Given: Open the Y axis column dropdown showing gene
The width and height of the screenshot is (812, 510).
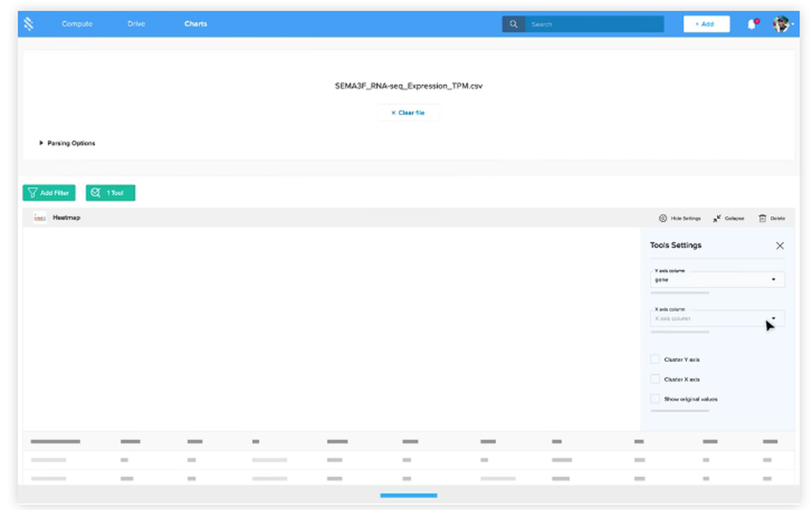Looking at the screenshot, I should click(717, 279).
